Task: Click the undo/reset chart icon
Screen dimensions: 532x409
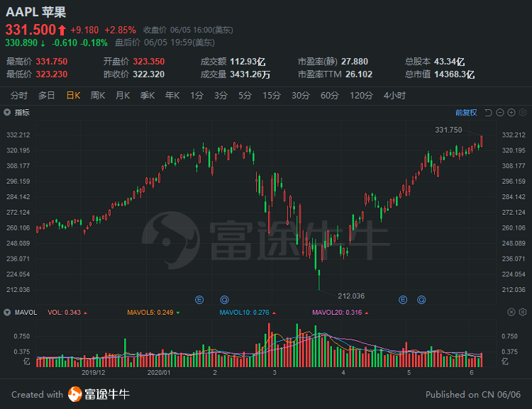Action: tap(488, 113)
